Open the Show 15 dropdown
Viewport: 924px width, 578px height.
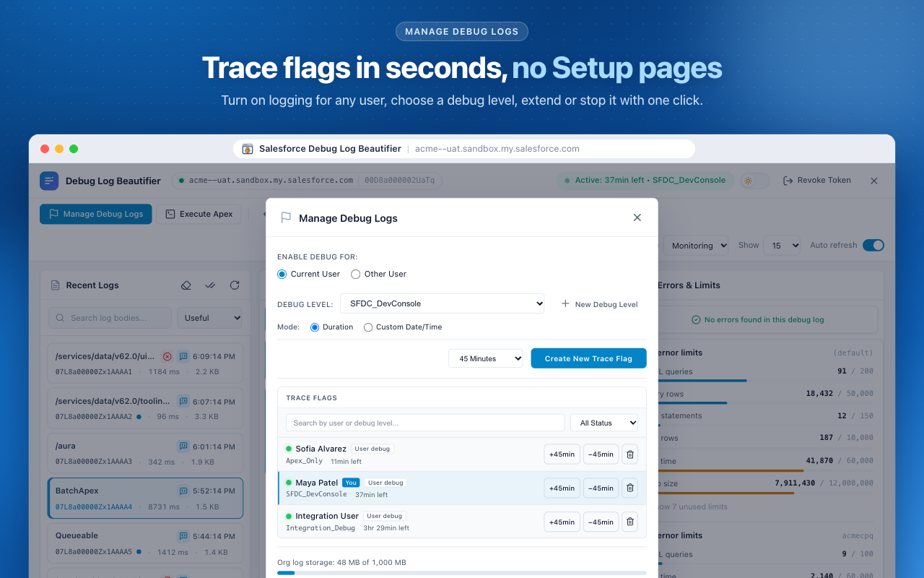point(782,246)
